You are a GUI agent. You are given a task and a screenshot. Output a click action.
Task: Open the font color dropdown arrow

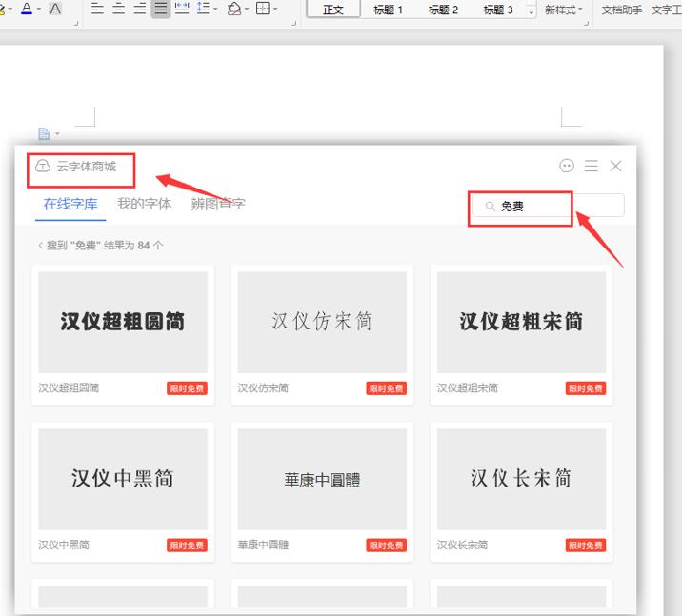click(38, 10)
